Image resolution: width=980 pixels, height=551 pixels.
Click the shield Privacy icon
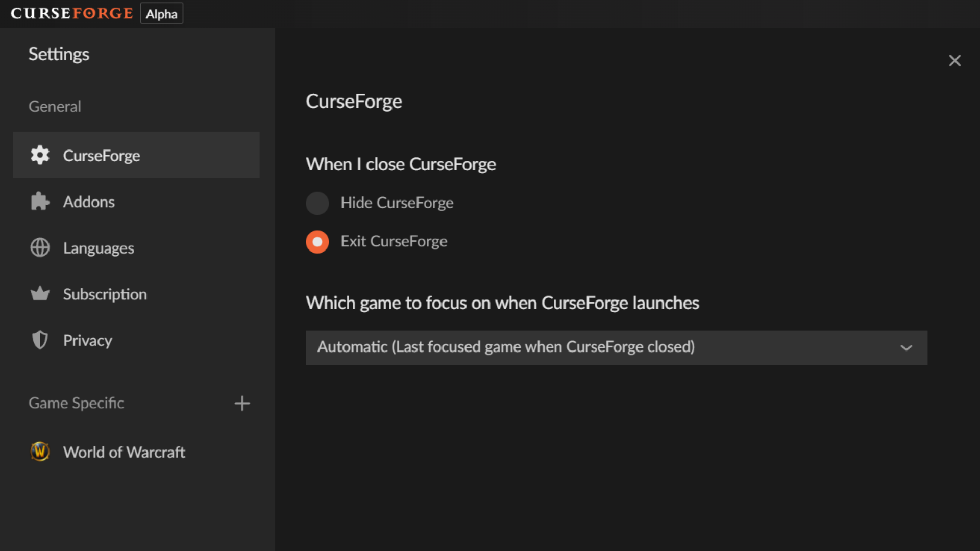40,340
